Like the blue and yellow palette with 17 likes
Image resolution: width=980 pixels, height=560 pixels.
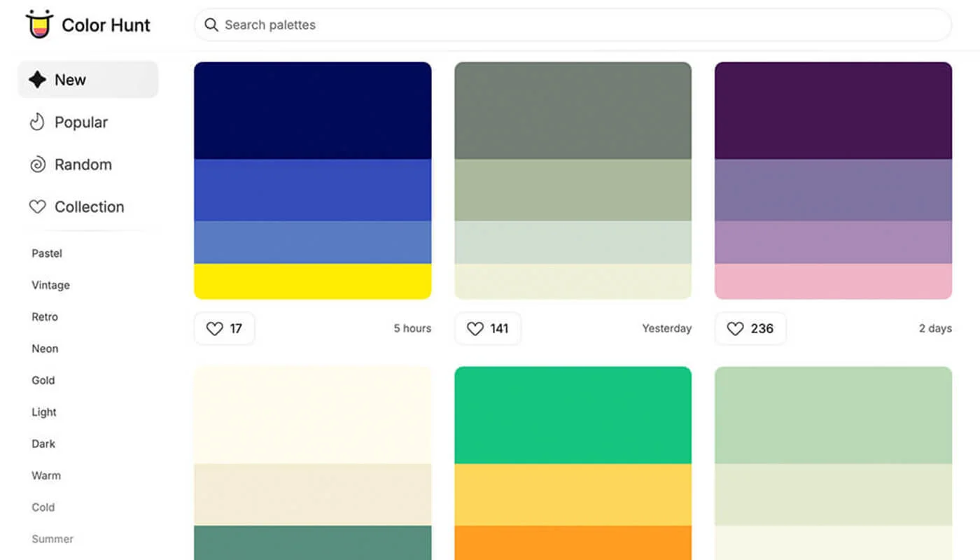[224, 328]
